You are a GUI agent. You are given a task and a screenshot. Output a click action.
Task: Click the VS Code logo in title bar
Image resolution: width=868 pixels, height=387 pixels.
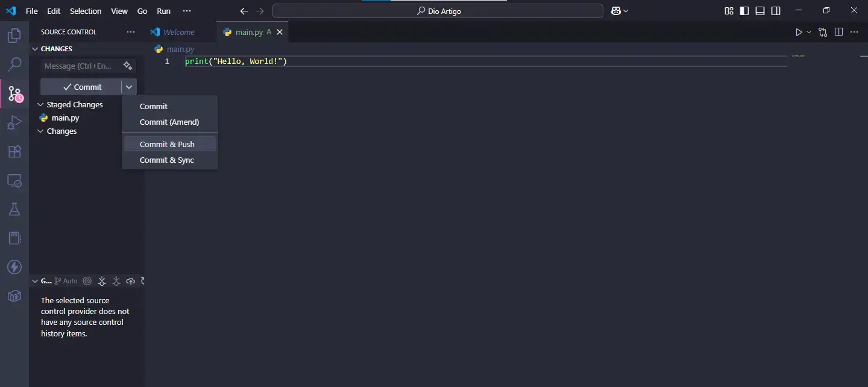11,11
